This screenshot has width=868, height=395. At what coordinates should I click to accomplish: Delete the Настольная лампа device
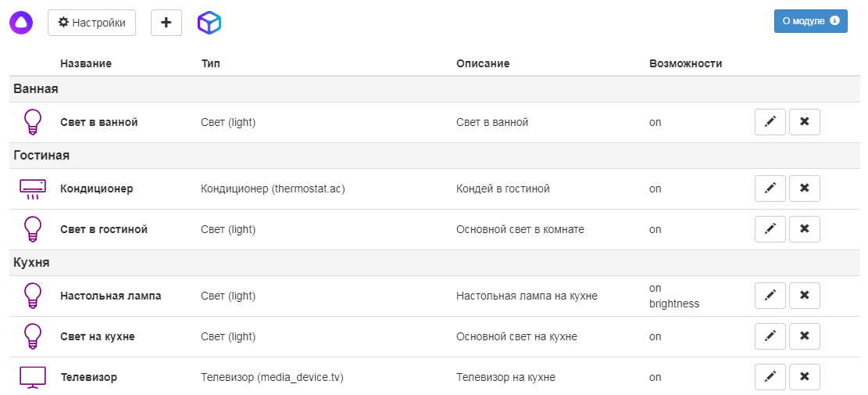coord(804,296)
